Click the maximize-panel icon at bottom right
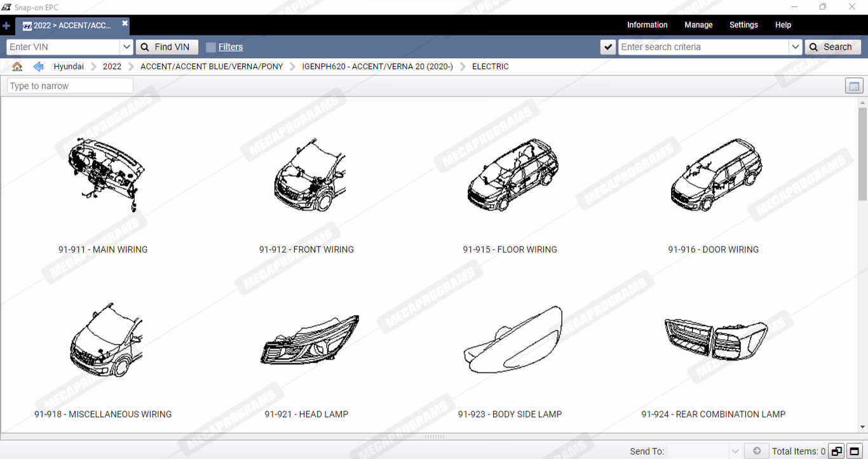This screenshot has height=459, width=868. [855, 451]
